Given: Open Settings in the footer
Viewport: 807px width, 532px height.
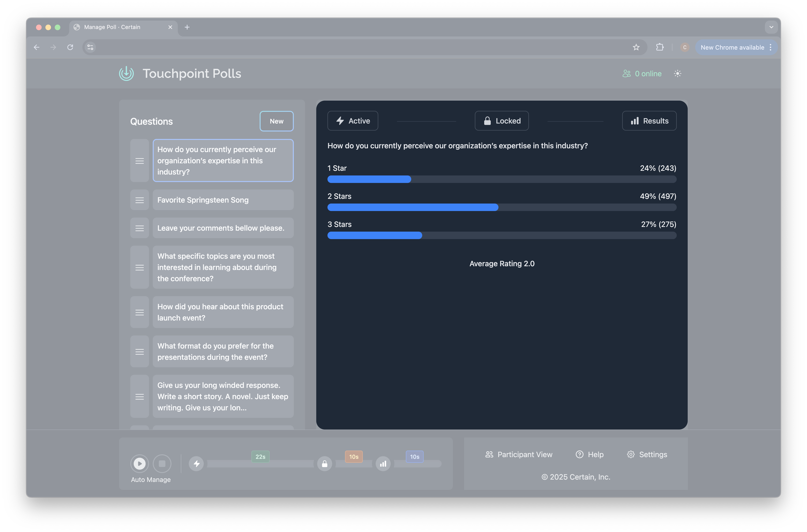Looking at the screenshot, I should 647,454.
